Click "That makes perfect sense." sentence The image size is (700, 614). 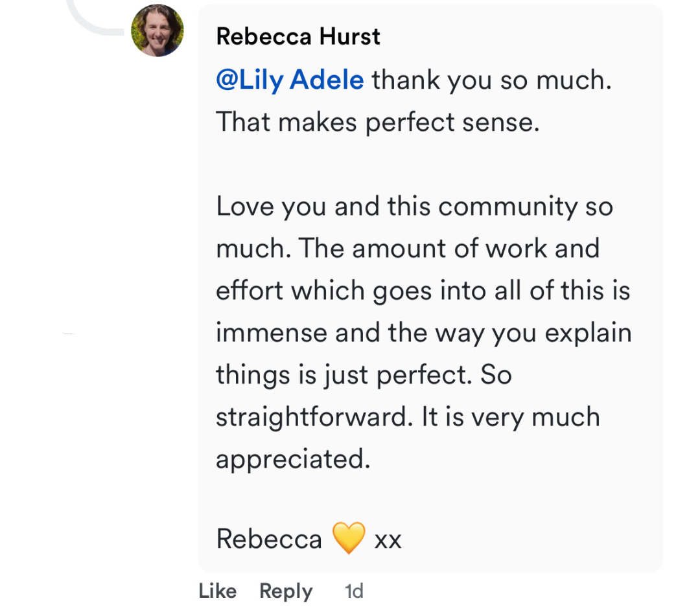click(x=377, y=122)
